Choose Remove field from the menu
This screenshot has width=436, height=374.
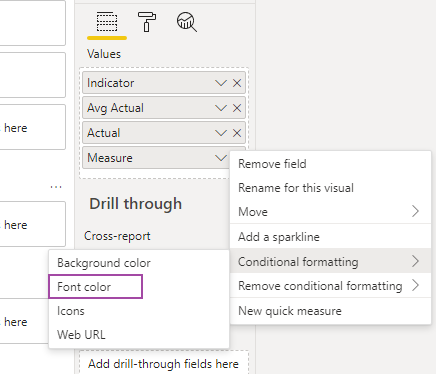click(330, 164)
